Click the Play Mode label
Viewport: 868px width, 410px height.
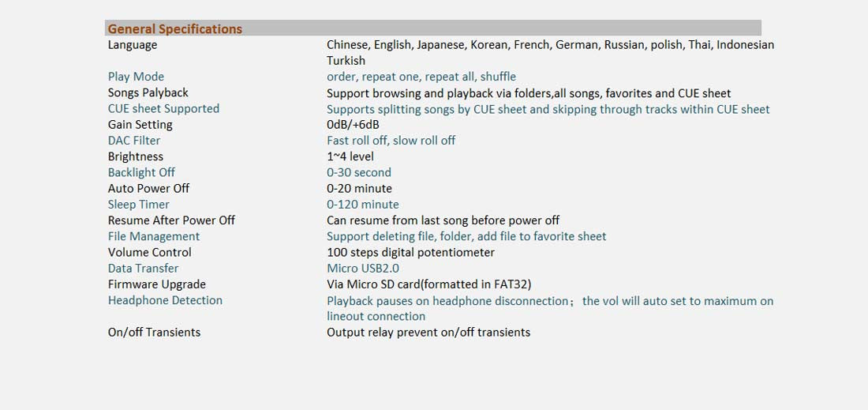tap(136, 77)
